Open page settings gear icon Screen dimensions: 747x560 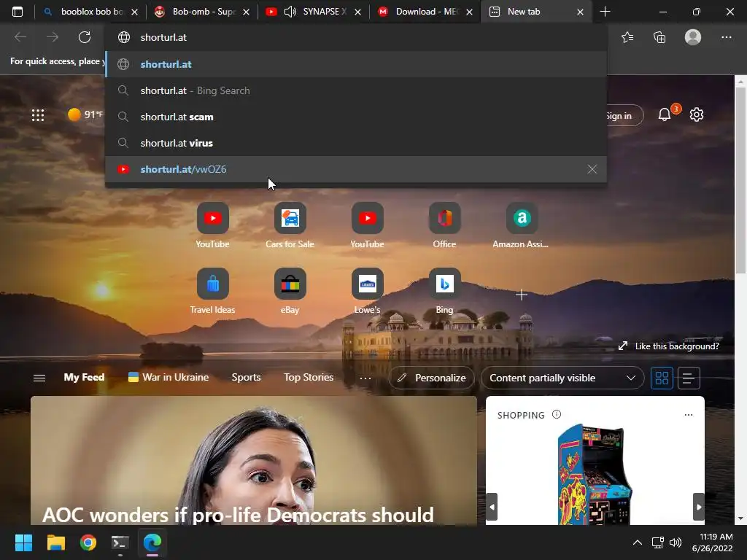(x=697, y=114)
